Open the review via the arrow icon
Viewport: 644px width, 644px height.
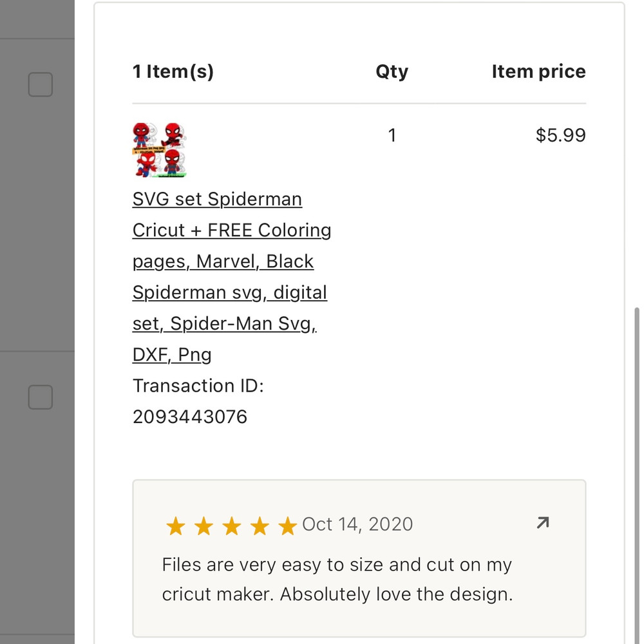click(543, 523)
